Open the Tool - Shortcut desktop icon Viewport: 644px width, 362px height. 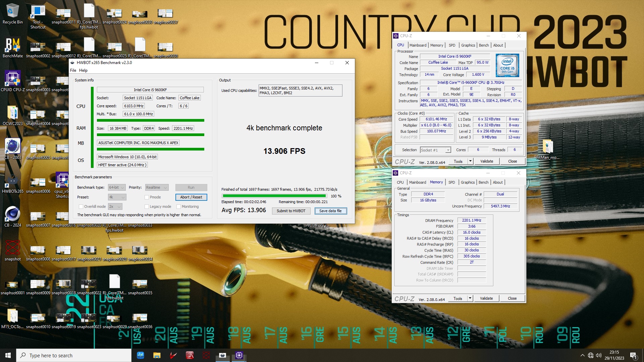(38, 16)
